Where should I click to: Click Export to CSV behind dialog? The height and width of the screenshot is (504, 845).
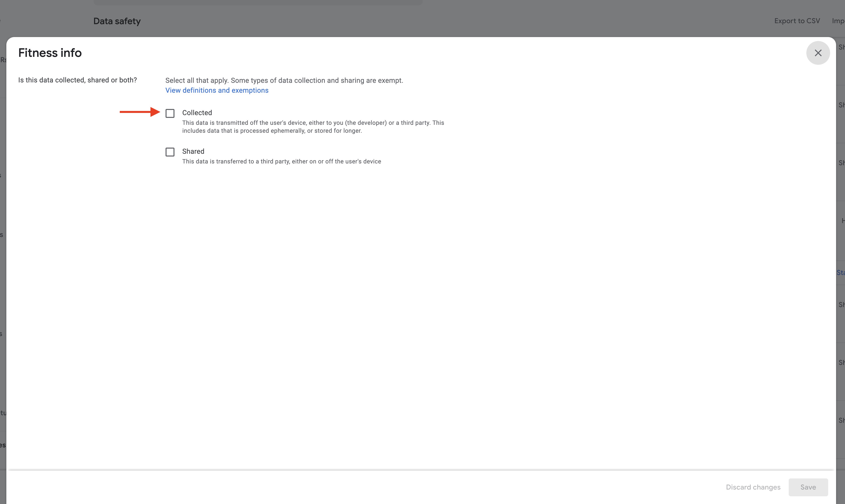[797, 21]
